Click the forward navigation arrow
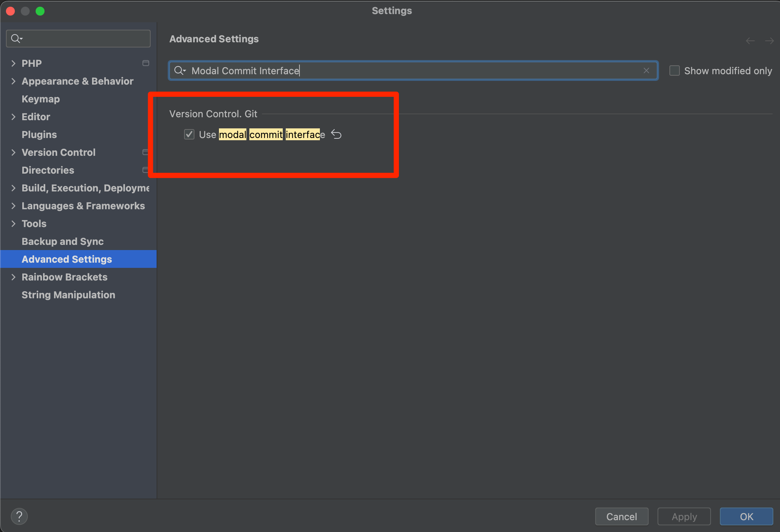The image size is (780, 532). point(770,41)
